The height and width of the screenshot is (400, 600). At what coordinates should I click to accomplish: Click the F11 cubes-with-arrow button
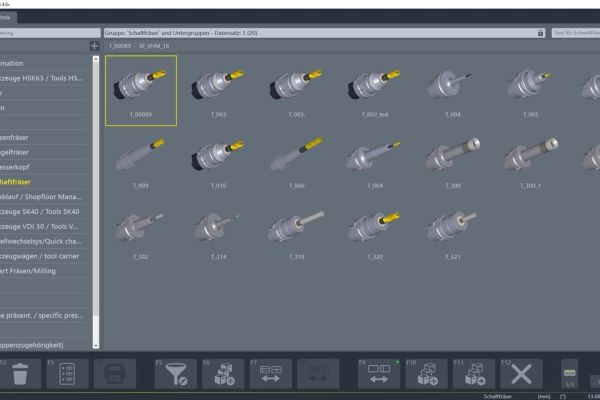pos(474,374)
